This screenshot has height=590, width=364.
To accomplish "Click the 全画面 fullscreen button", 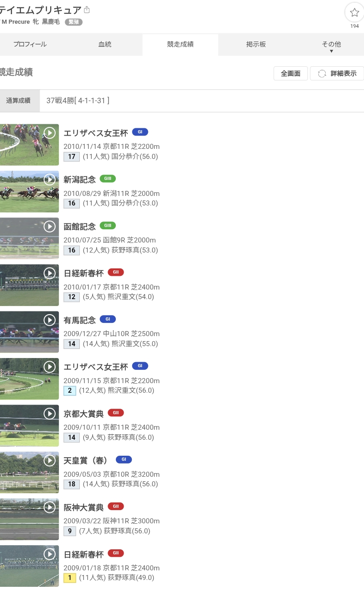I will coord(291,74).
